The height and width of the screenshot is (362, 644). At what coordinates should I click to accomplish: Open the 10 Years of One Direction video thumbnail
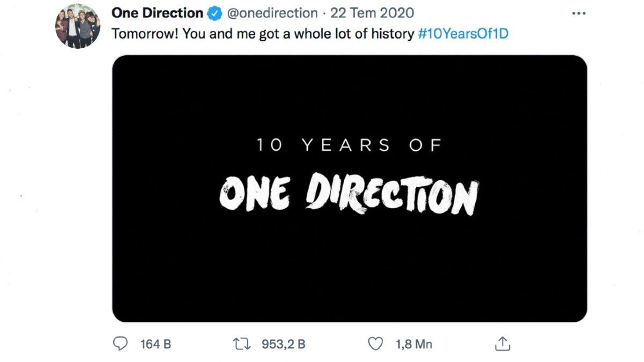click(x=349, y=188)
